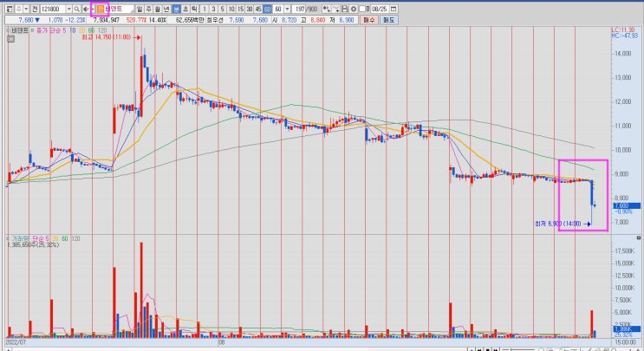Image resolution: width=644 pixels, height=351 pixels.
Task: Select the 월 (monthly) chart period
Action: (x=157, y=9)
